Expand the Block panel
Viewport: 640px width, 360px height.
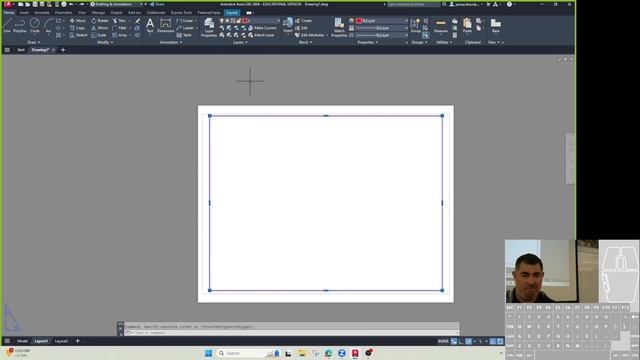(305, 42)
